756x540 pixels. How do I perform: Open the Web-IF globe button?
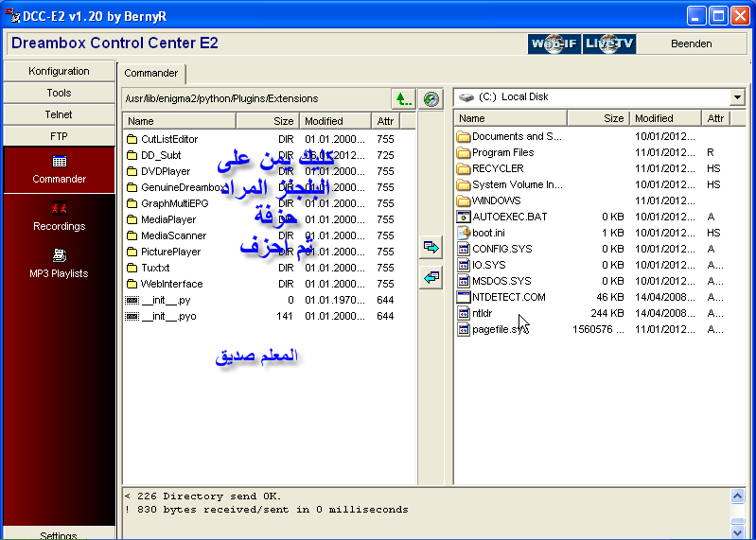[x=554, y=44]
